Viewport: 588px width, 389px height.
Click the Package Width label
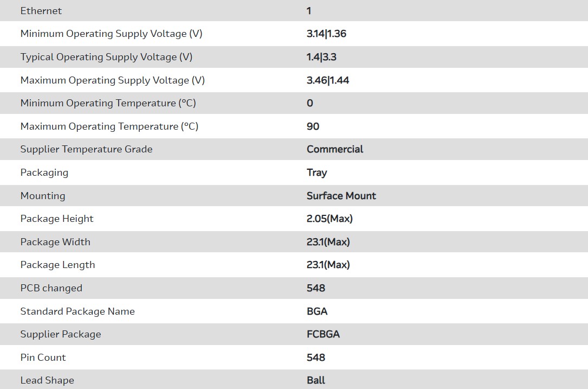coord(55,242)
